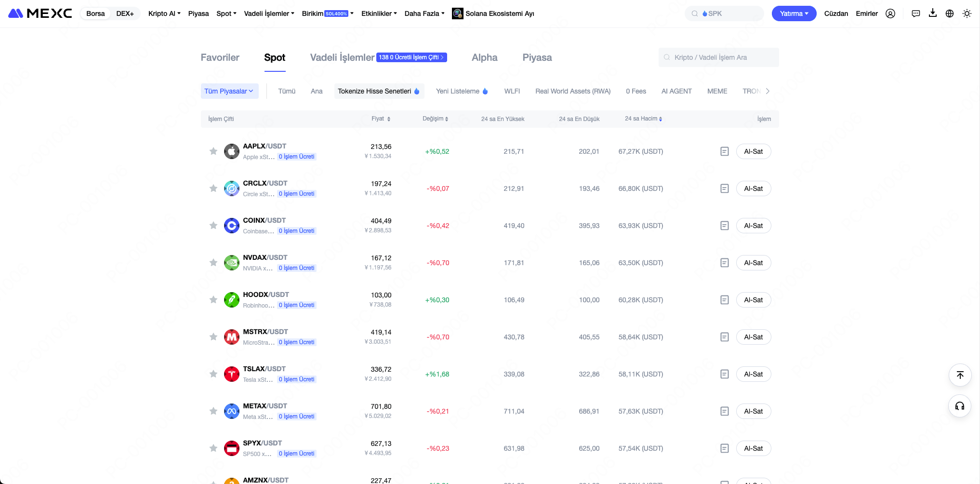Open the Emirler orders link
The width and height of the screenshot is (980, 484).
[x=867, y=13]
